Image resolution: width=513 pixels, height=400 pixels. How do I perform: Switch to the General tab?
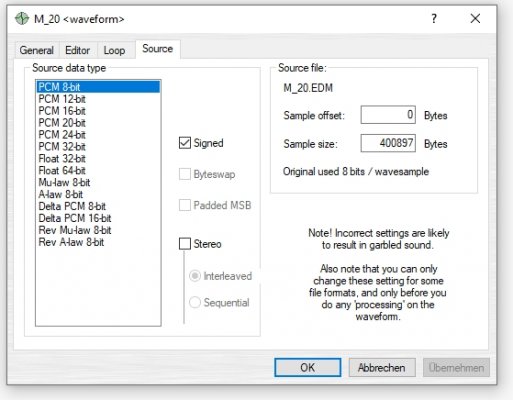click(x=37, y=50)
